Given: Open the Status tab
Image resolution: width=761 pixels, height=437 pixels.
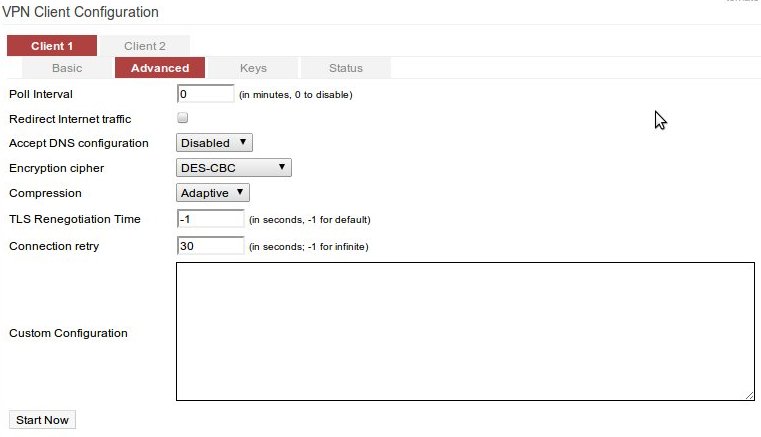Looking at the screenshot, I should [x=346, y=68].
